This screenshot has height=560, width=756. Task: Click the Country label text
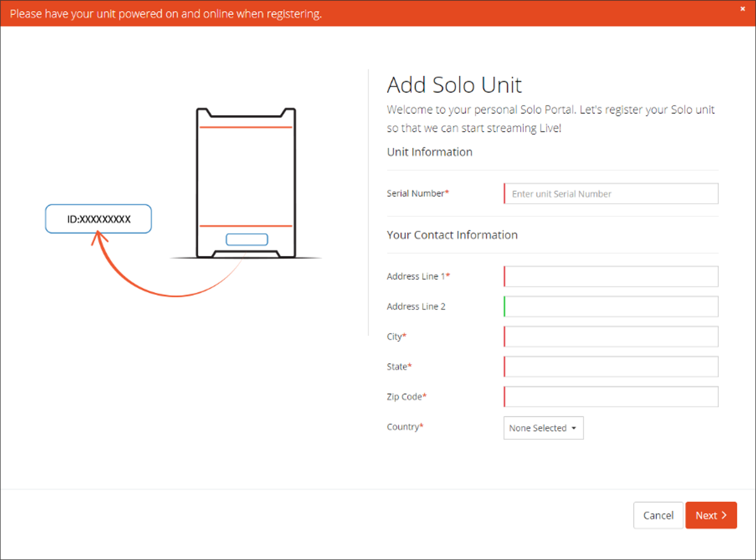click(405, 427)
